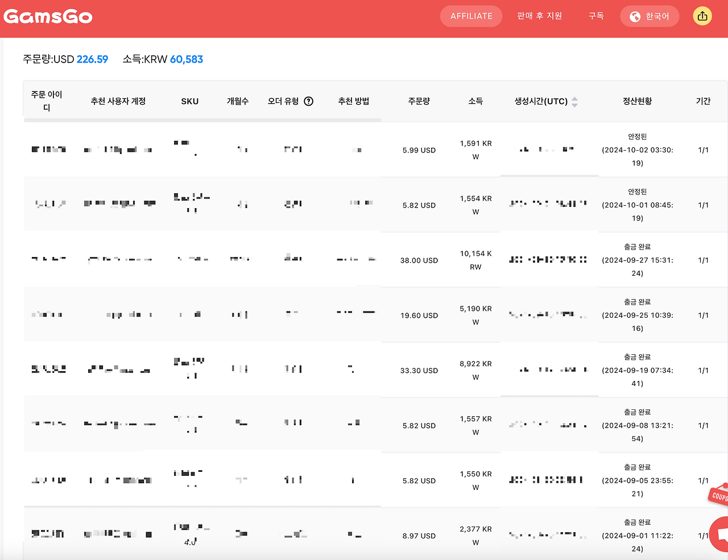Click the GamsGo logo
The image size is (728, 560).
pos(48,16)
